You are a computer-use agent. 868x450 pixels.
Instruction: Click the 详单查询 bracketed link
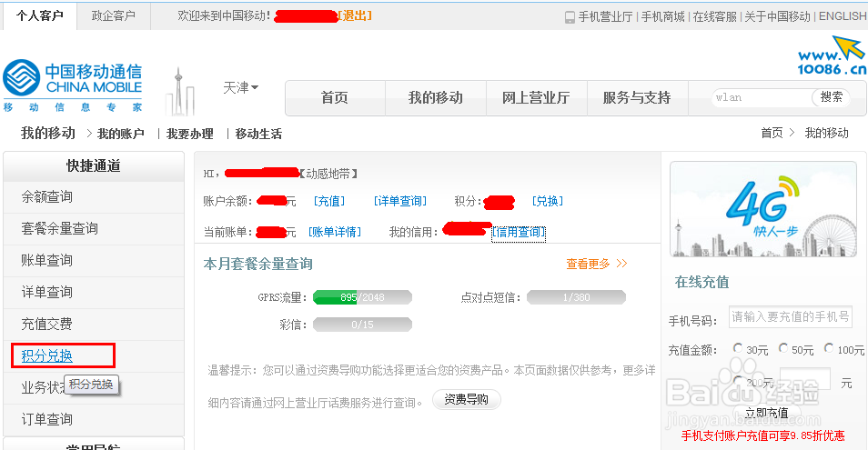pos(399,201)
